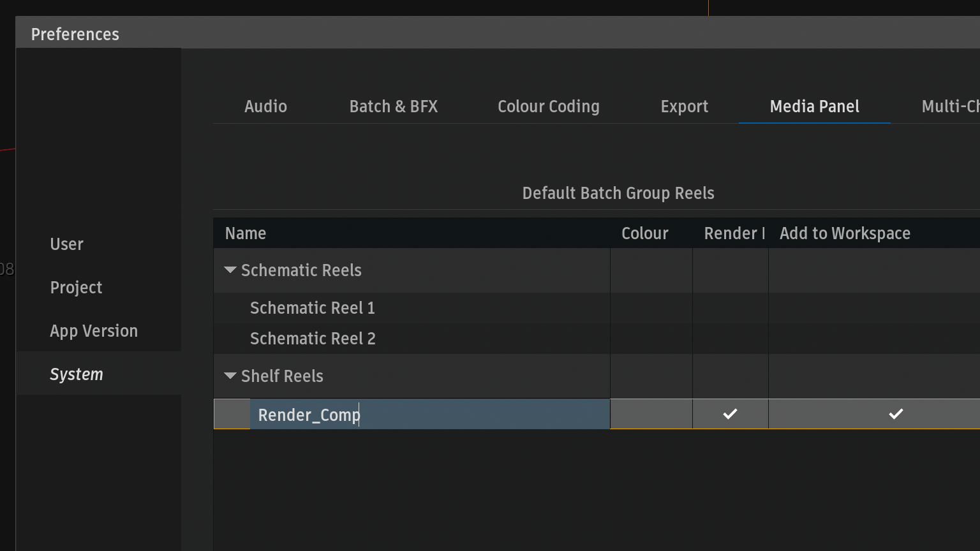Image resolution: width=980 pixels, height=551 pixels.
Task: Click the Add to Workspace column header
Action: (x=845, y=233)
